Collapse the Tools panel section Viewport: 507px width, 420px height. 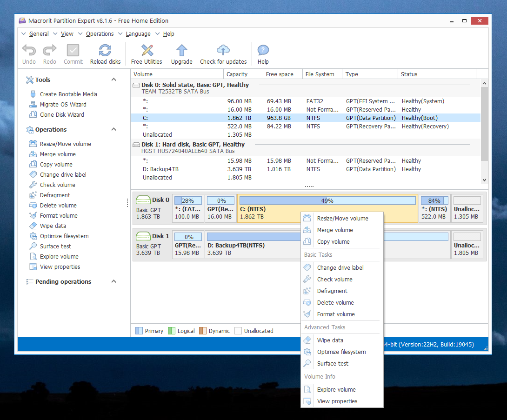113,80
